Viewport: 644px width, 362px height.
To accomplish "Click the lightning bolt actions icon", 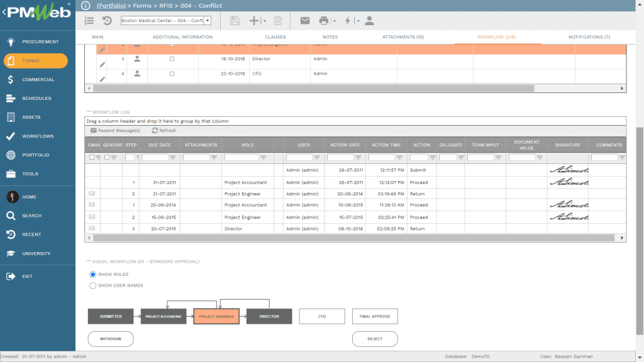I will coord(347,21).
